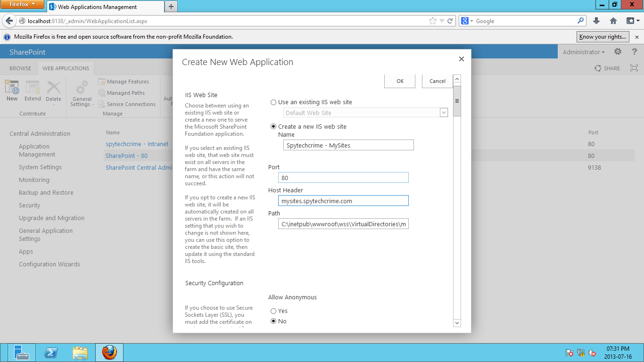This screenshot has width=644, height=362.
Task: Open Server Manager from the taskbar
Action: pos(22,353)
